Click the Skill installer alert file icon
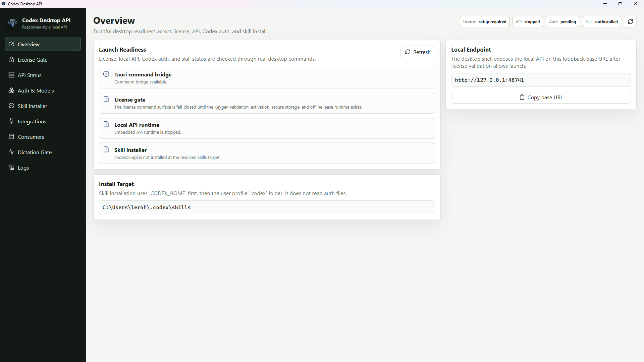 106,149
